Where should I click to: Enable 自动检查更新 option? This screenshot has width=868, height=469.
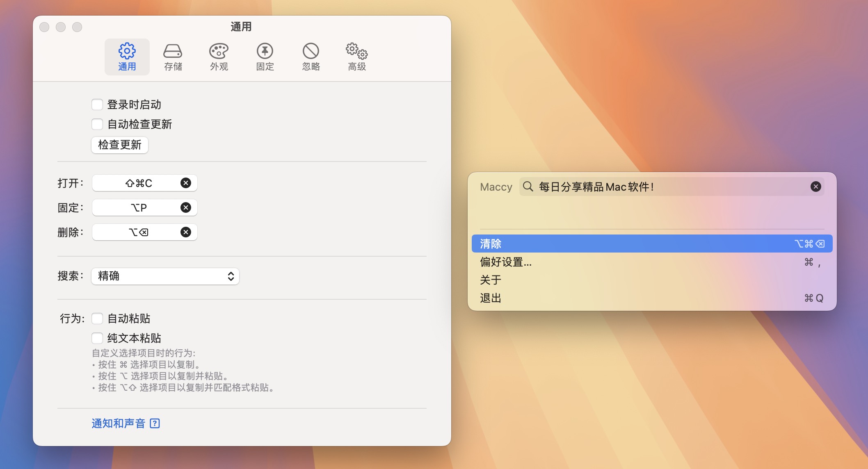click(x=97, y=124)
